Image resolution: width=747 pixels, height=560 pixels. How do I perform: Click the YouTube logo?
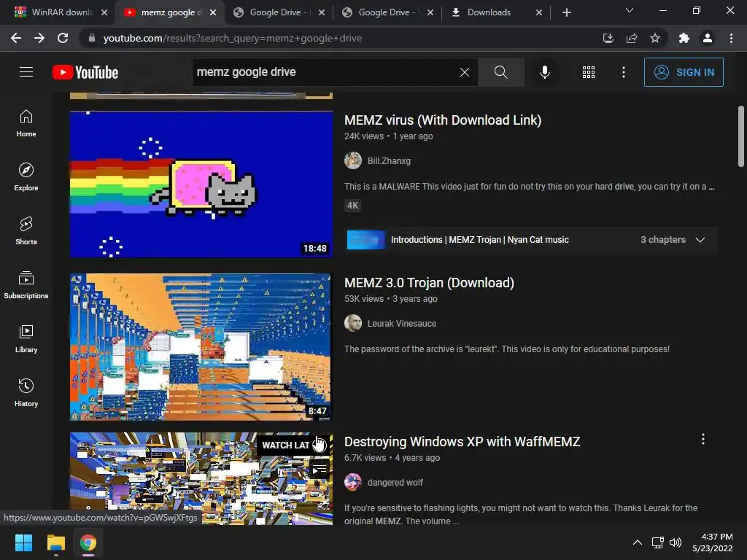click(85, 72)
